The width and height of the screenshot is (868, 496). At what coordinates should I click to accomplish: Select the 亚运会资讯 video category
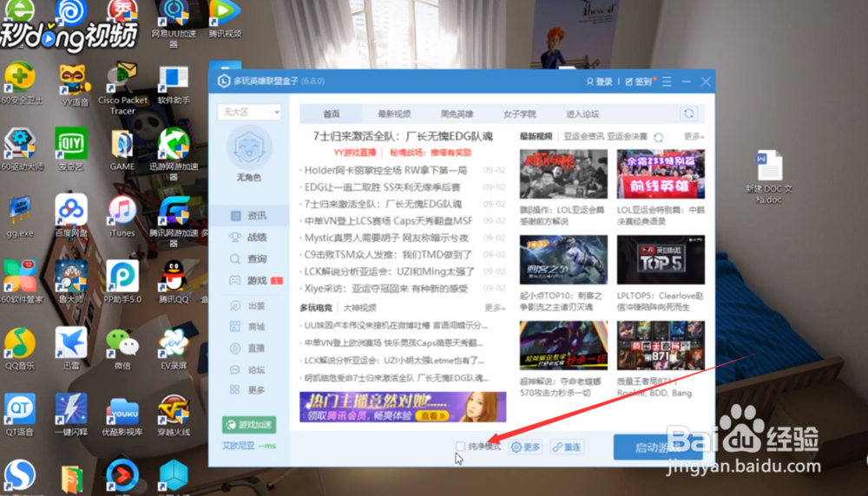point(583,137)
